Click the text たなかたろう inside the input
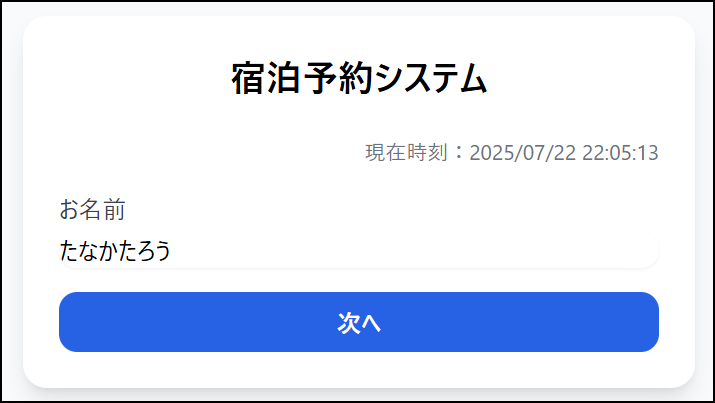The width and height of the screenshot is (715, 403). tap(115, 251)
